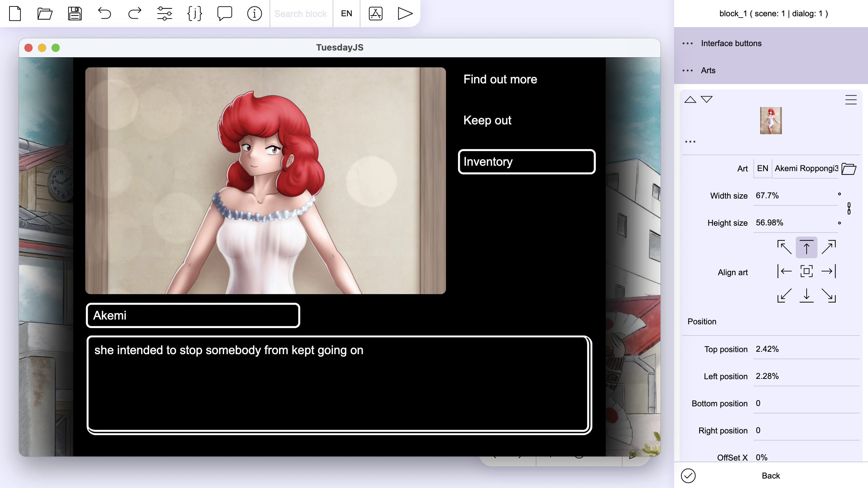Viewport: 868px width, 488px height.
Task: Confirm changes with checkmark icon
Action: pos(688,476)
